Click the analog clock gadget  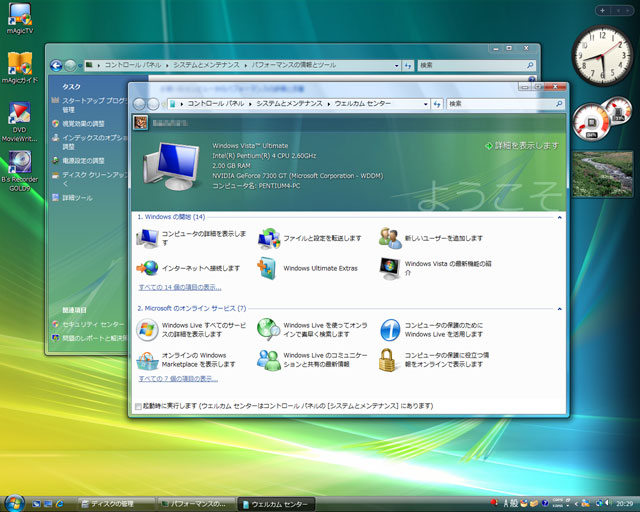602,55
